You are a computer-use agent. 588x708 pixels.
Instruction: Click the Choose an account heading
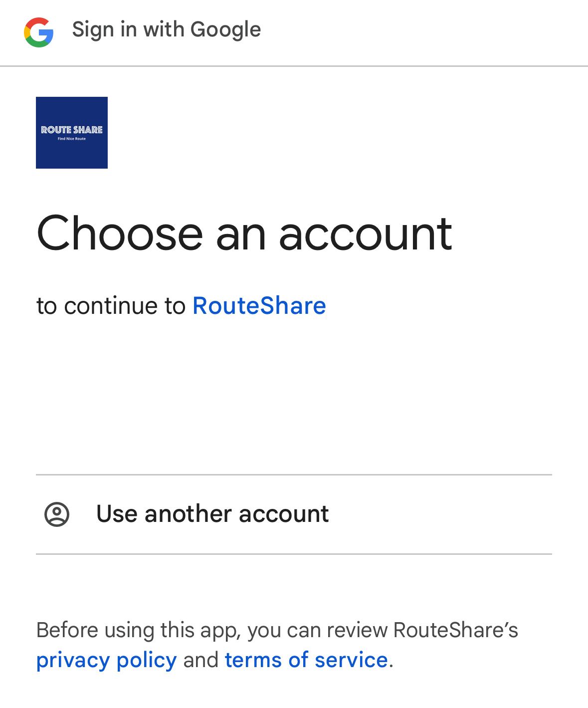coord(244,234)
